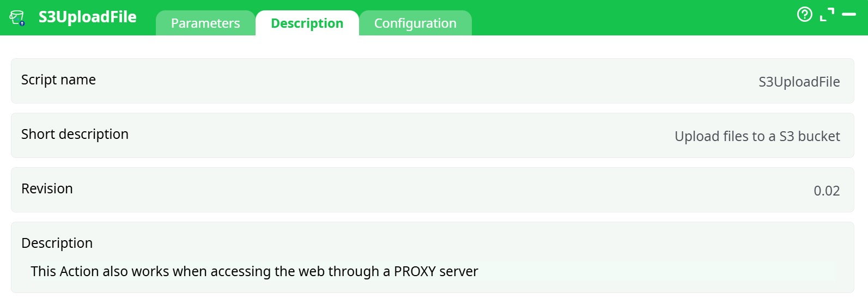
Task: Select the Description tab
Action: click(307, 23)
